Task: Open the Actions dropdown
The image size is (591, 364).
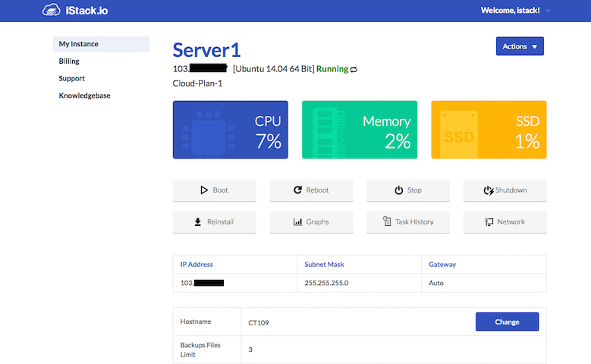Action: pyautogui.click(x=520, y=46)
